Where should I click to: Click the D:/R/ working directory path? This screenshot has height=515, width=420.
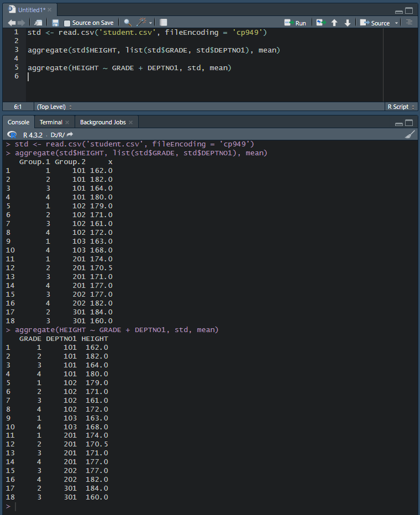[x=57, y=135]
